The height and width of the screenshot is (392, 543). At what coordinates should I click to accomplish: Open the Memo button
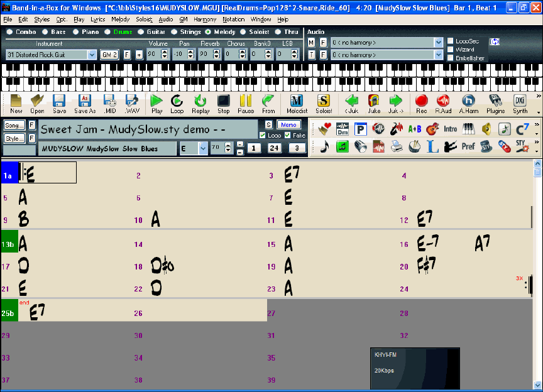(x=288, y=124)
